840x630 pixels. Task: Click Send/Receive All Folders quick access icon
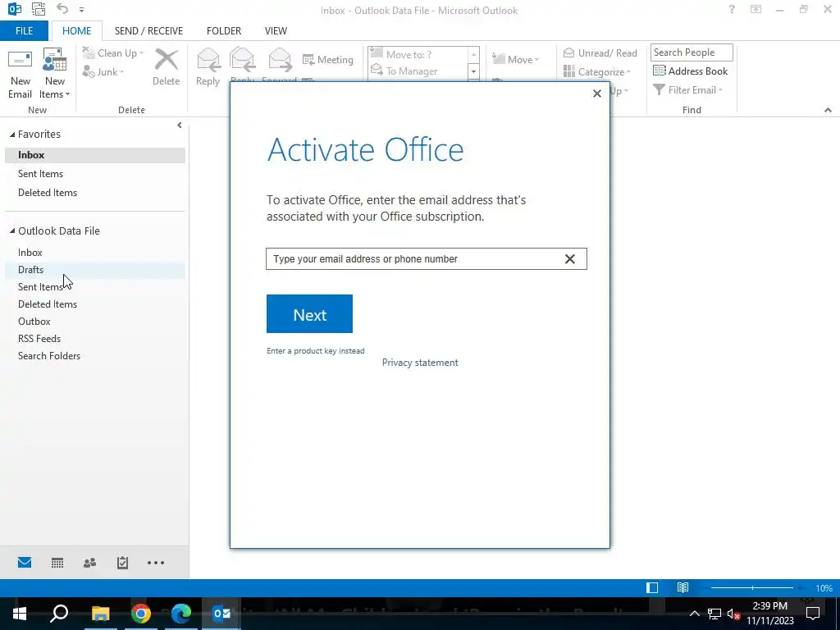[39, 9]
